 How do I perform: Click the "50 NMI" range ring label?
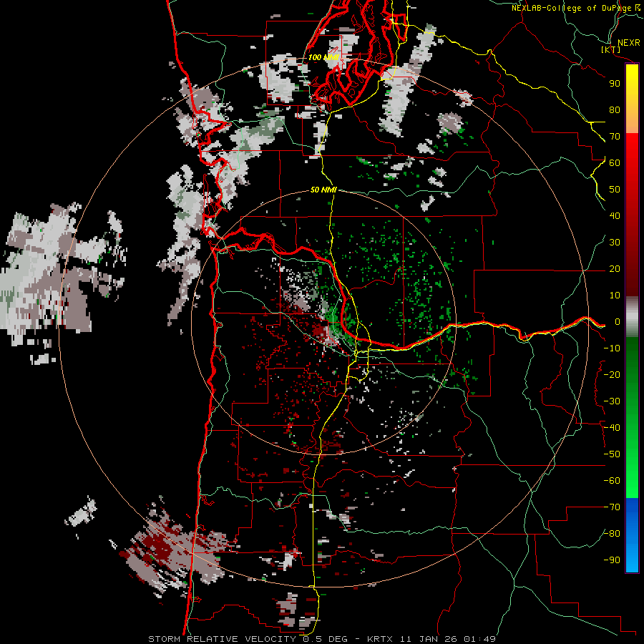[323, 190]
